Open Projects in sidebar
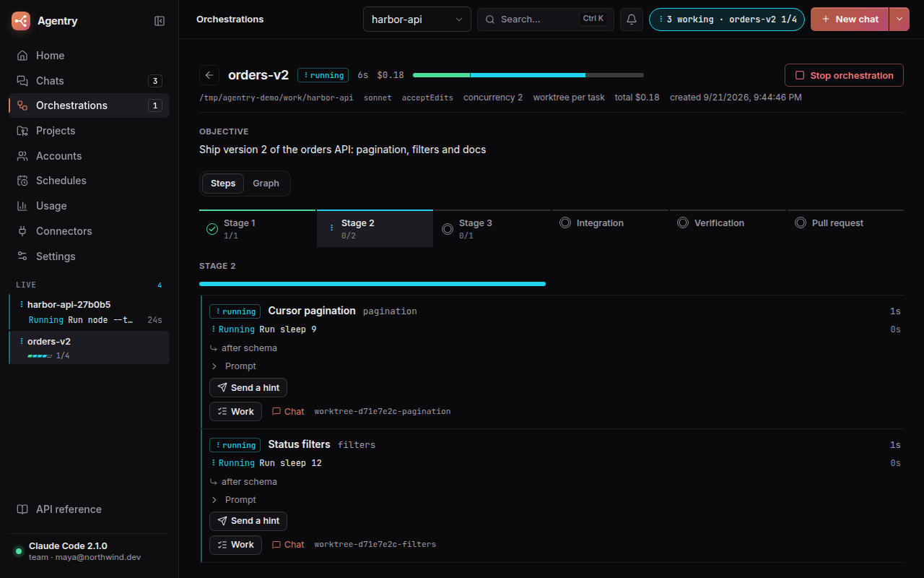Screen dimensions: 924x578 click(90, 131)
